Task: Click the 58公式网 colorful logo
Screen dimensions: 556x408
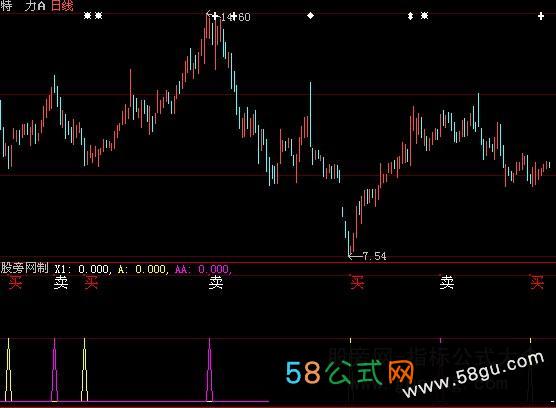Action: tap(350, 372)
